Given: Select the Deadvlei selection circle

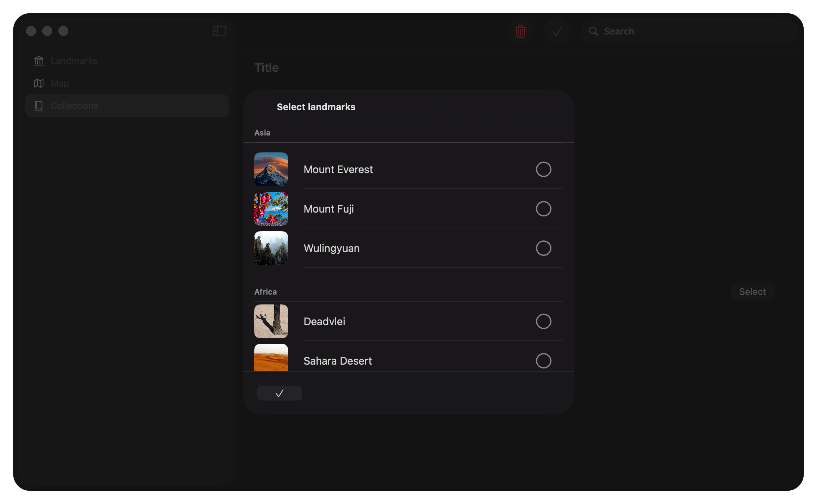Looking at the screenshot, I should (543, 321).
